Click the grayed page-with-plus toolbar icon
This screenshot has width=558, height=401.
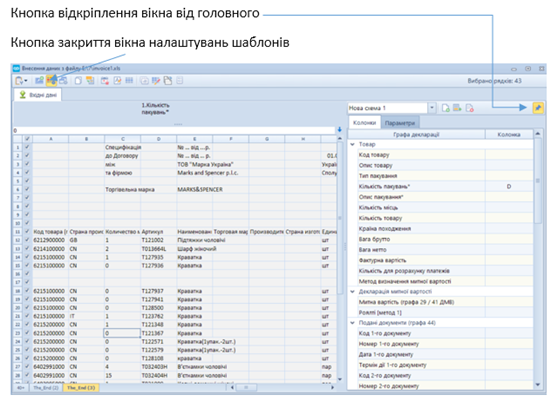pyautogui.click(x=144, y=81)
